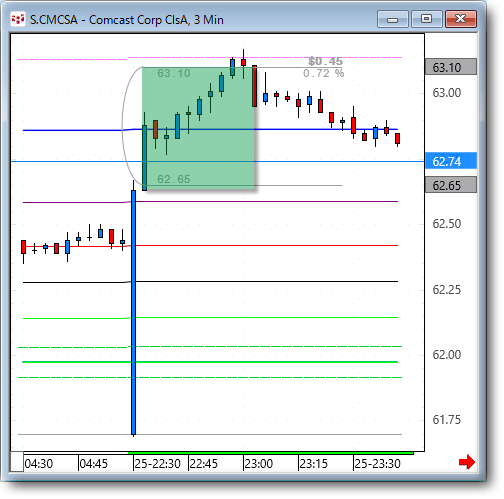
Task: Click the 62.65 grey price marker on scale
Action: tap(451, 185)
